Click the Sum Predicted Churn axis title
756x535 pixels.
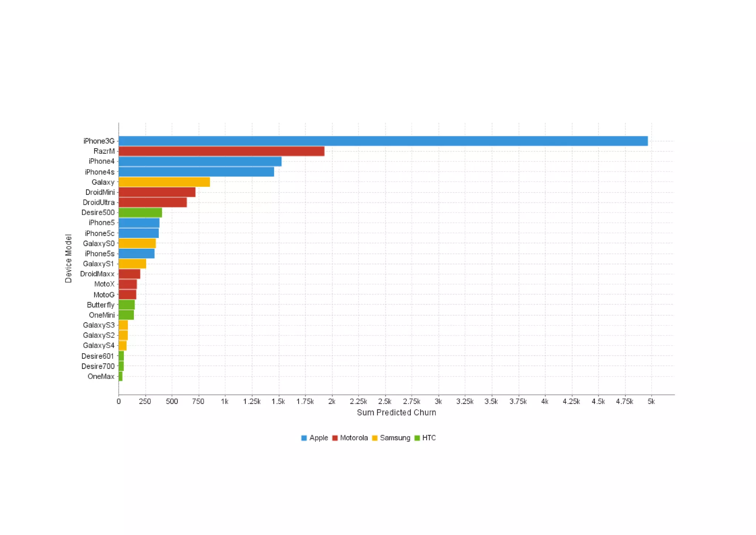tap(396, 412)
